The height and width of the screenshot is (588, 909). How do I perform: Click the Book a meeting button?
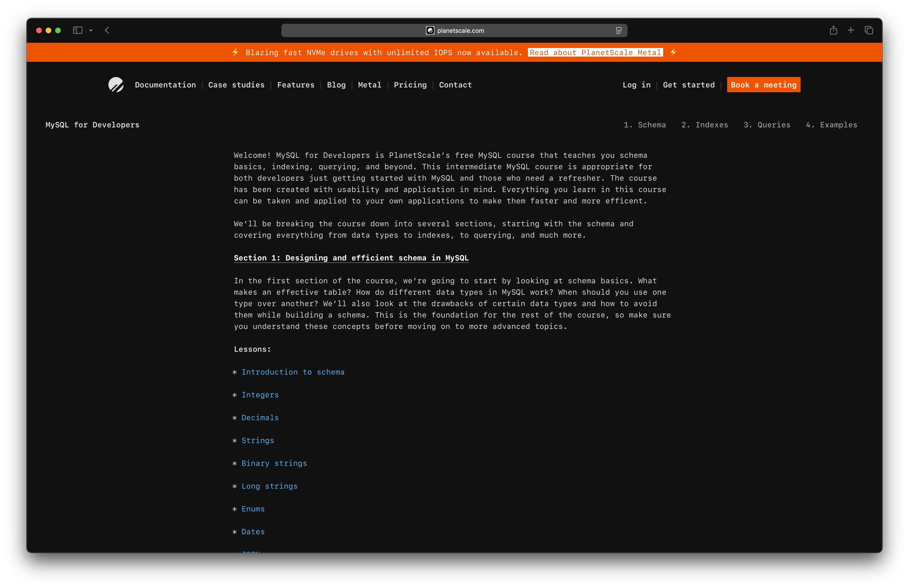[x=764, y=85]
